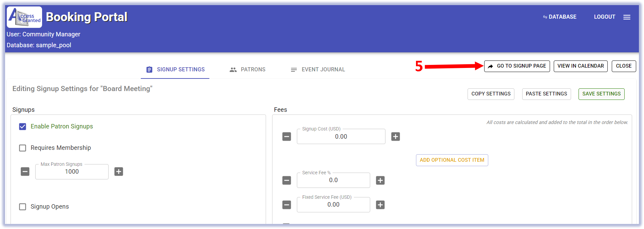The height and width of the screenshot is (229, 644).
Task: Click the Fixed Service Fee (USD) field
Action: tap(334, 205)
